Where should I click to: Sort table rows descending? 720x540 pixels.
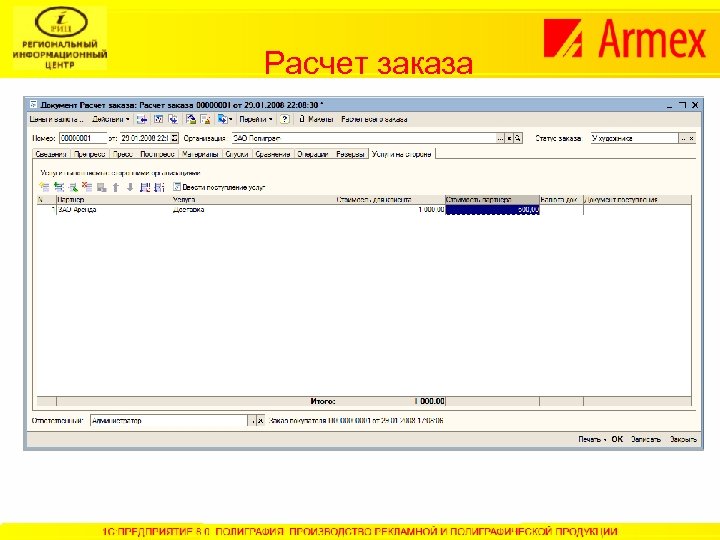pyautogui.click(x=159, y=187)
